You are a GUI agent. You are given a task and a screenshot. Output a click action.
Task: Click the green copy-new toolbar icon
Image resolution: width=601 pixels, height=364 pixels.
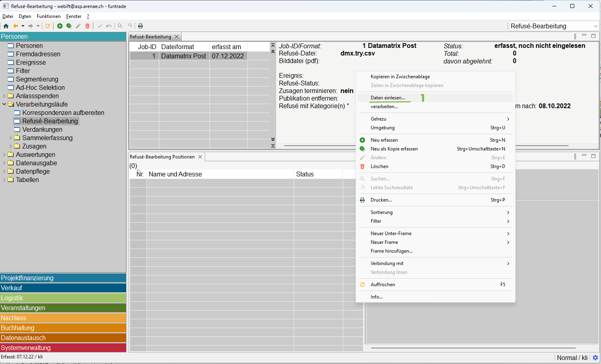[x=69, y=26]
